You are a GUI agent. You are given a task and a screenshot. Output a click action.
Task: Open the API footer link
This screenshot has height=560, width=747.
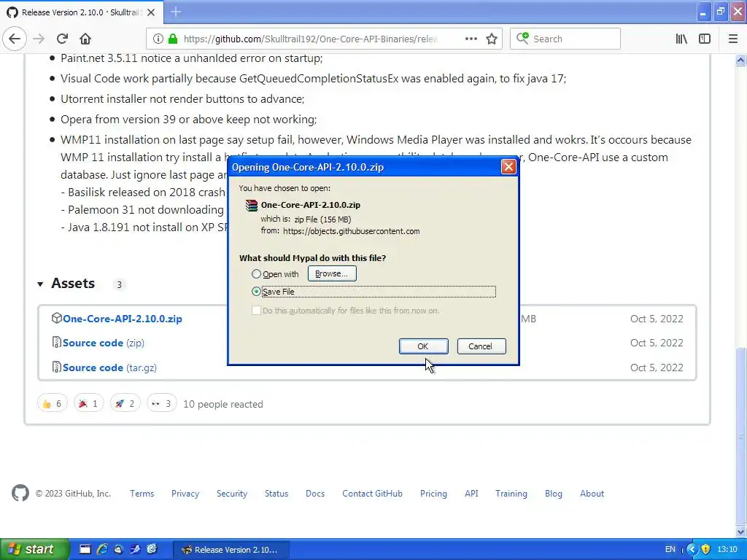pos(471,494)
